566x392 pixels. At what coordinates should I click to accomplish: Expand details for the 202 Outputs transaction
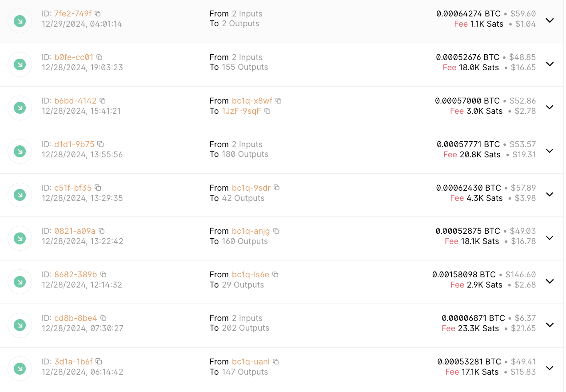pyautogui.click(x=550, y=325)
